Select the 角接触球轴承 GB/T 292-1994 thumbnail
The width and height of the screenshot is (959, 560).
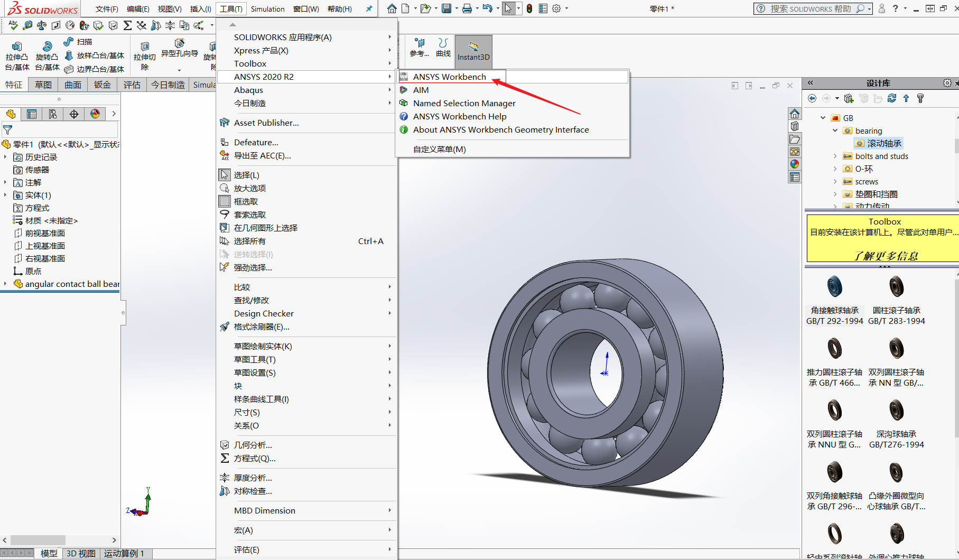(x=834, y=286)
